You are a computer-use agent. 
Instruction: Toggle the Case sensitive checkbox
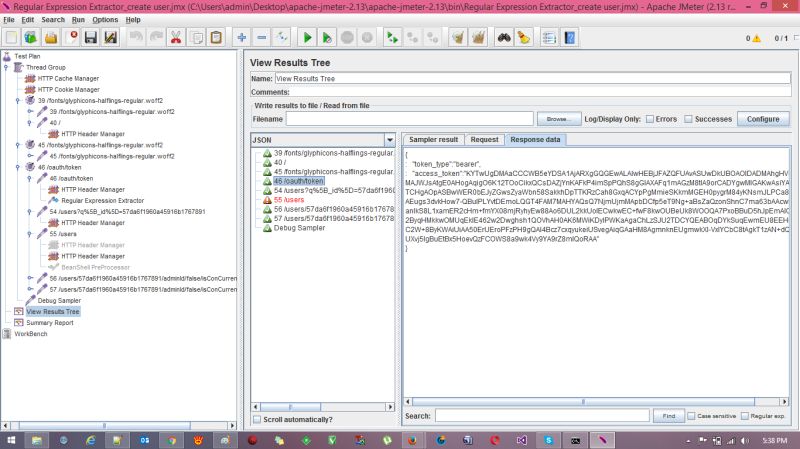coord(691,416)
